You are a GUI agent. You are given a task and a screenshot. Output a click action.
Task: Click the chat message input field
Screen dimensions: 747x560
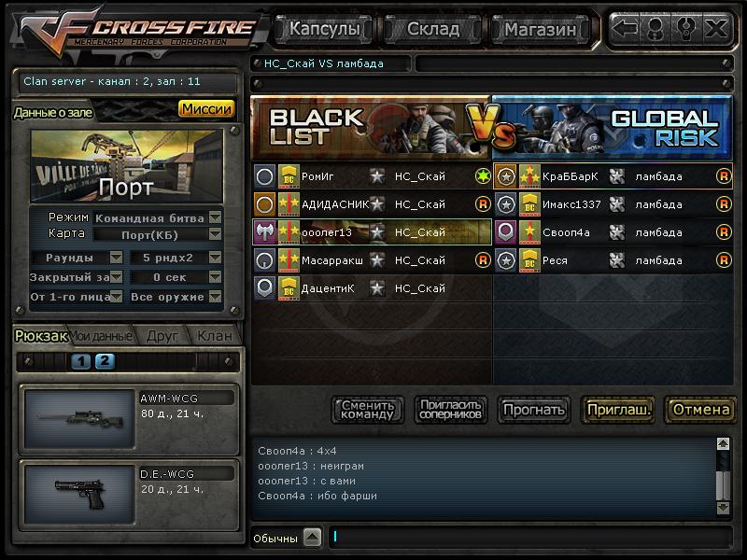530,537
